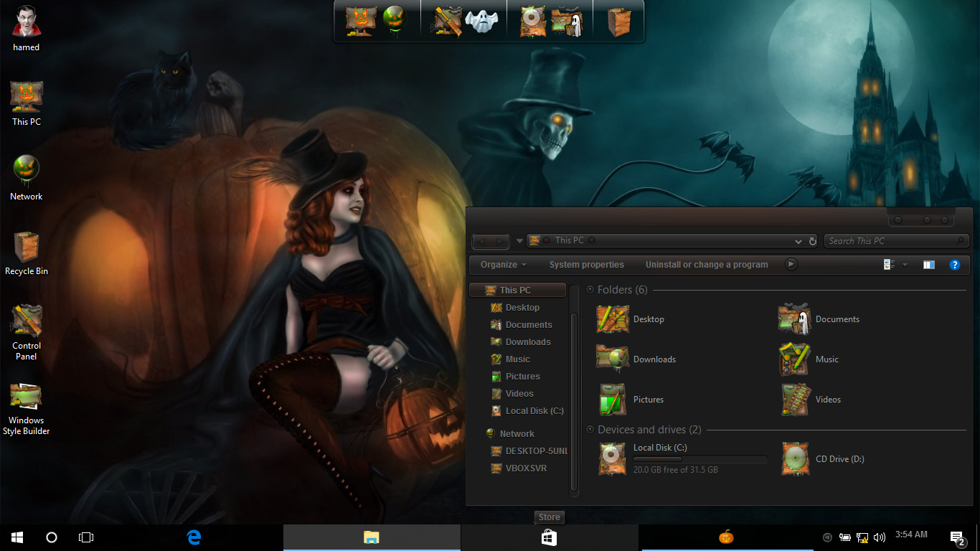Click the Refresh icon in address bar

coord(812,241)
